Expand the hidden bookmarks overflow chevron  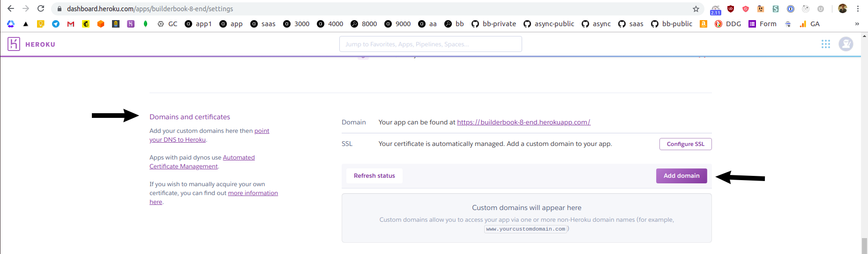pyautogui.click(x=857, y=24)
